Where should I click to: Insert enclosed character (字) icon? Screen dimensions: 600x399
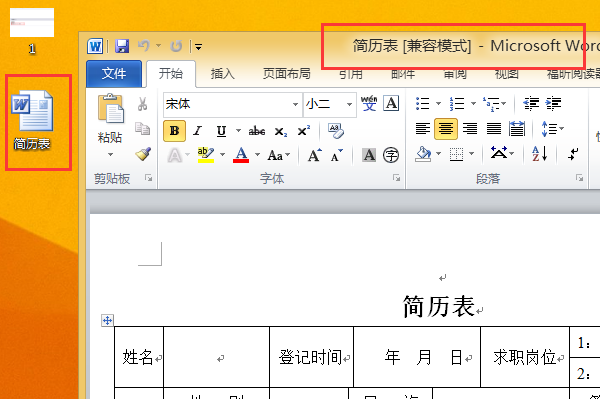391,155
